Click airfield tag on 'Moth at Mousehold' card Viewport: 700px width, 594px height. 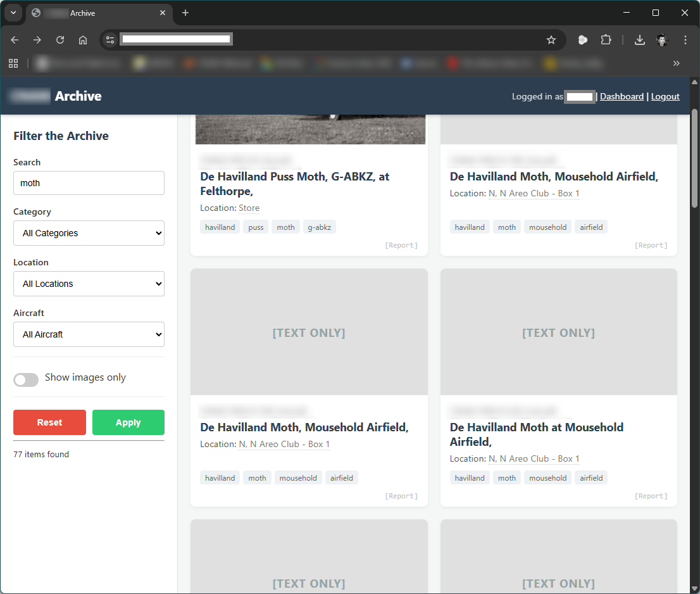click(591, 478)
